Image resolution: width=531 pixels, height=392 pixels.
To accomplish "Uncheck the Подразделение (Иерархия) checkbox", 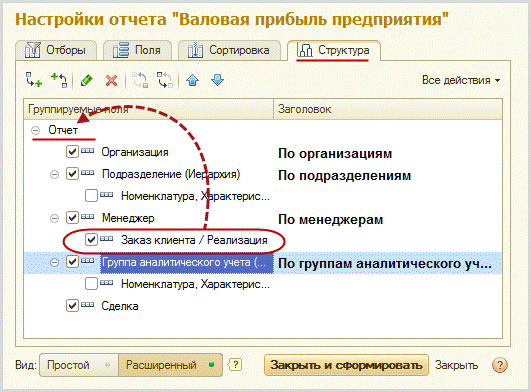I will [72, 173].
